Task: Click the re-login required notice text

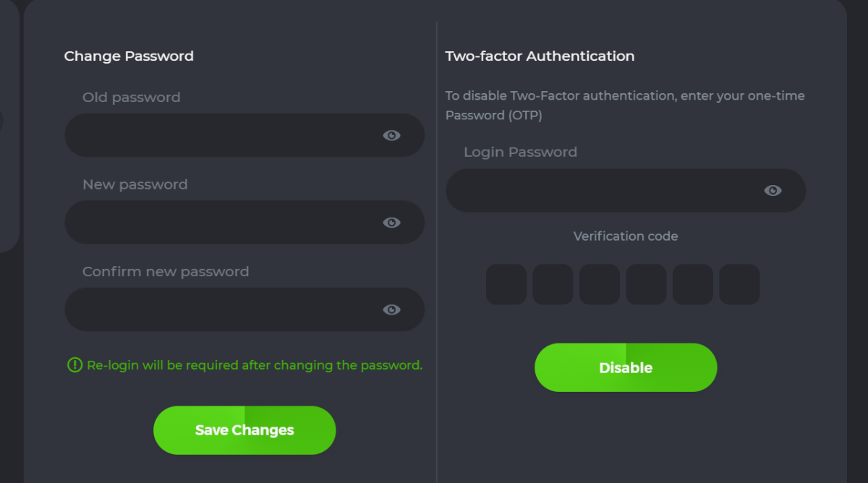Action: pyautogui.click(x=254, y=365)
